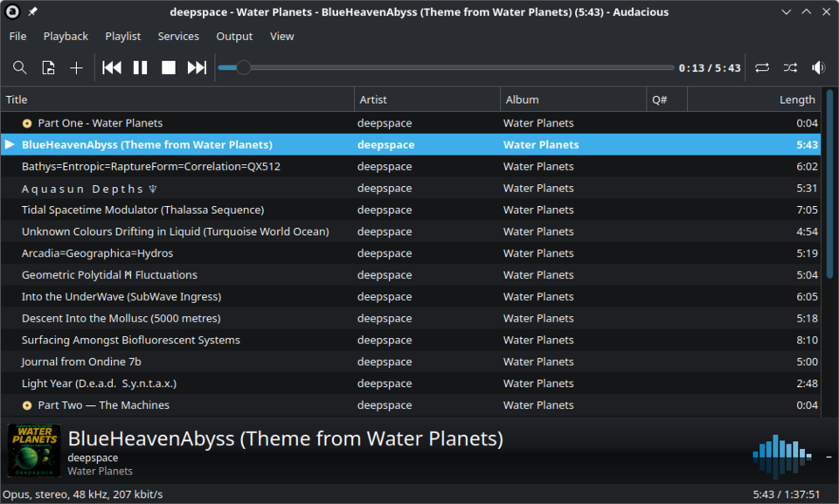Open the volume speaker control
Screen dimensions: 839x504
coord(818,67)
